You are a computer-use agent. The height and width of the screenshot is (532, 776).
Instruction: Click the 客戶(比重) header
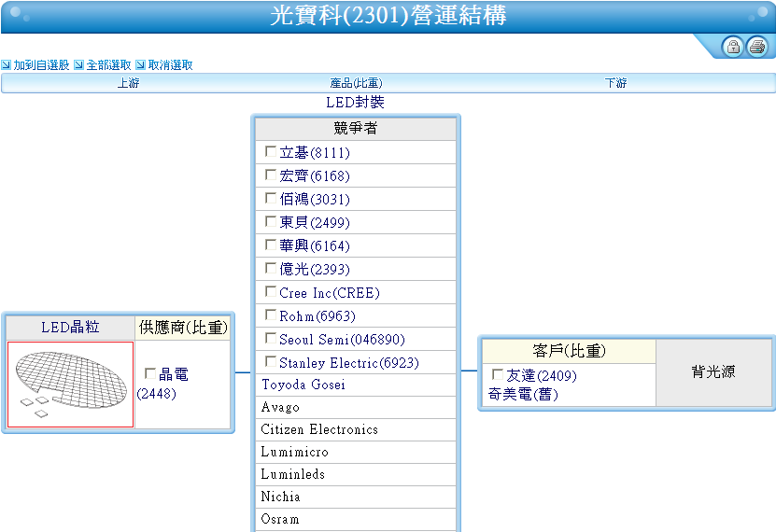pos(569,351)
